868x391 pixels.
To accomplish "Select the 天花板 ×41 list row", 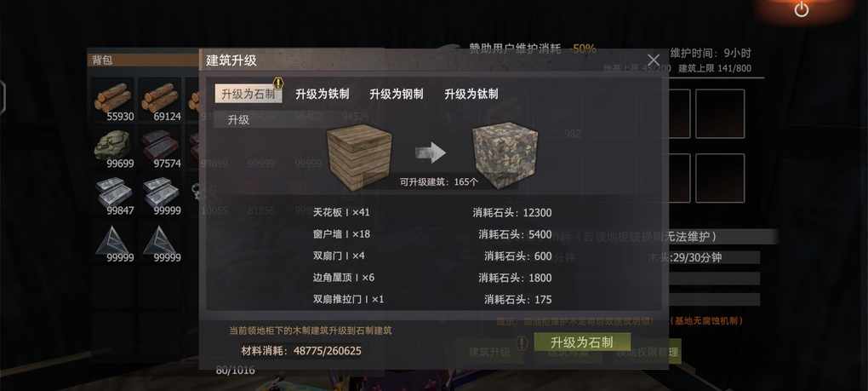I will [x=432, y=212].
